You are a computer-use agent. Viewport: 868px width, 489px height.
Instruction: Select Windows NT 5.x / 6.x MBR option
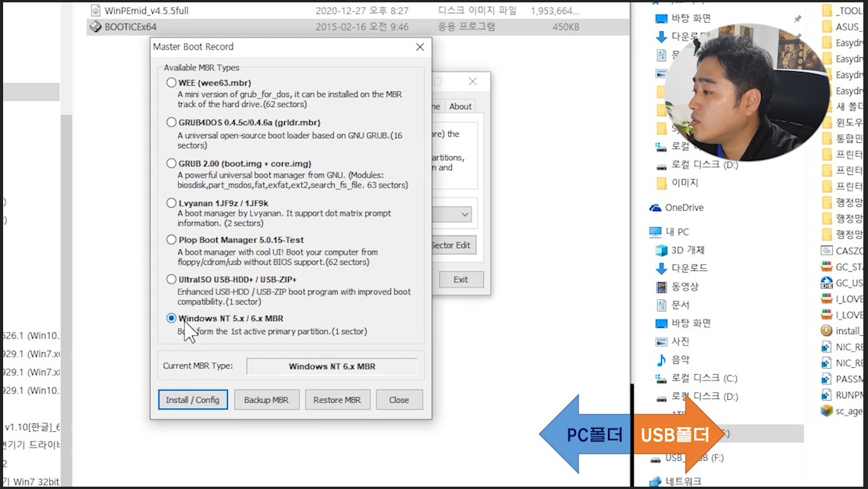click(x=171, y=319)
